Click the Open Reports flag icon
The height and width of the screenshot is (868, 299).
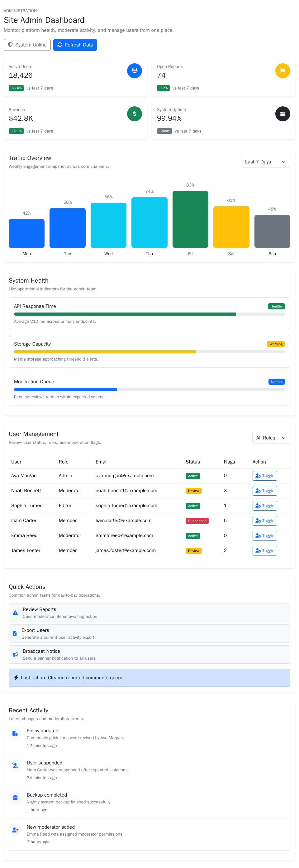click(x=283, y=71)
